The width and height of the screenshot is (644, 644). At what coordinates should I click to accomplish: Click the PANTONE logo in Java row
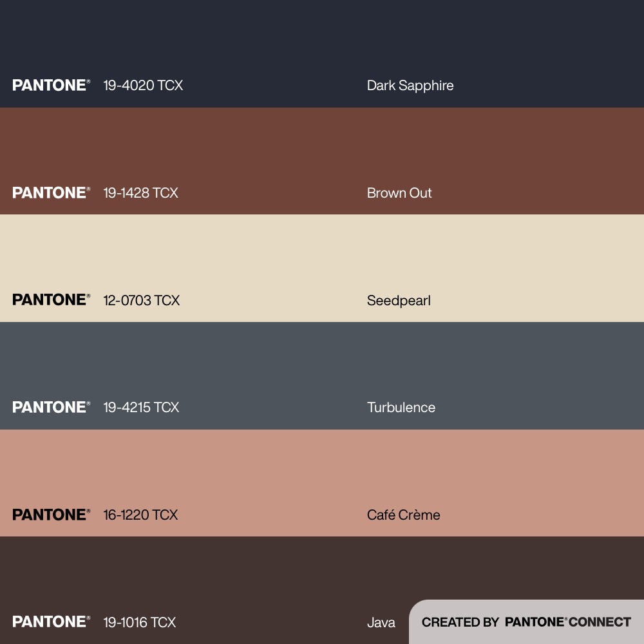pos(51,622)
